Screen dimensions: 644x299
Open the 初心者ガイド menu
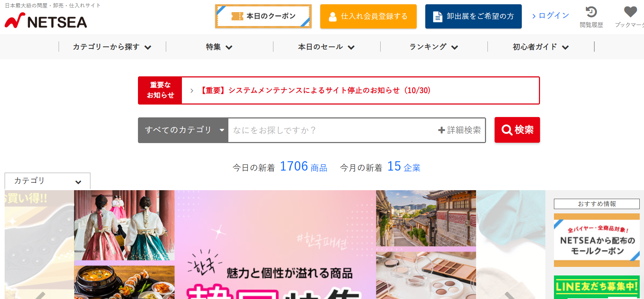[541, 47]
